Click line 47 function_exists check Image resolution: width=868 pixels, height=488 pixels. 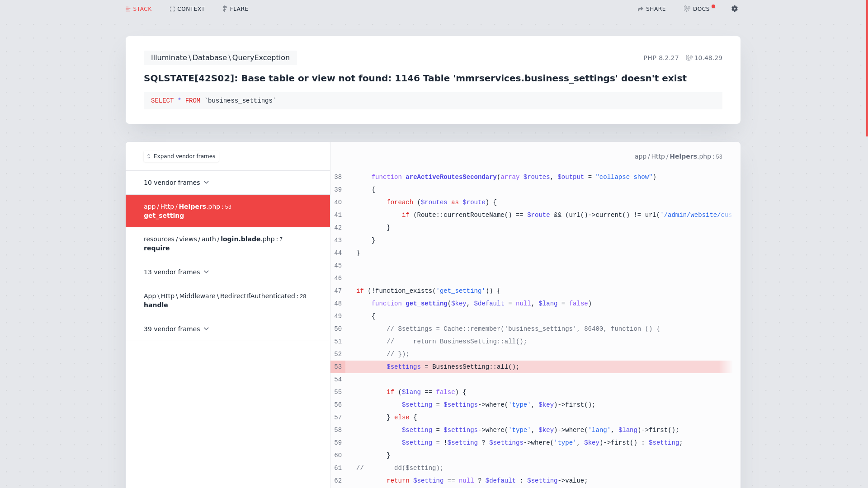(x=428, y=291)
